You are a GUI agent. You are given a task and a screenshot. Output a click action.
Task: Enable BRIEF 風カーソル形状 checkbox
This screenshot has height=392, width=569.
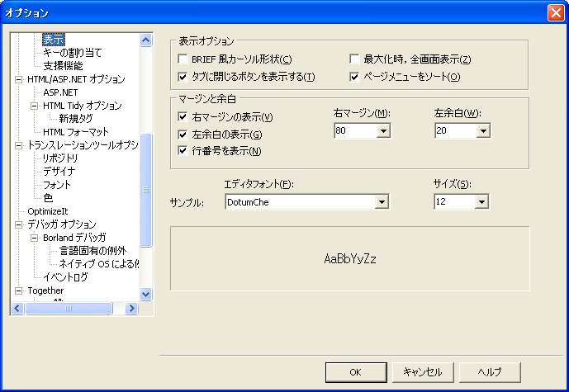point(183,59)
